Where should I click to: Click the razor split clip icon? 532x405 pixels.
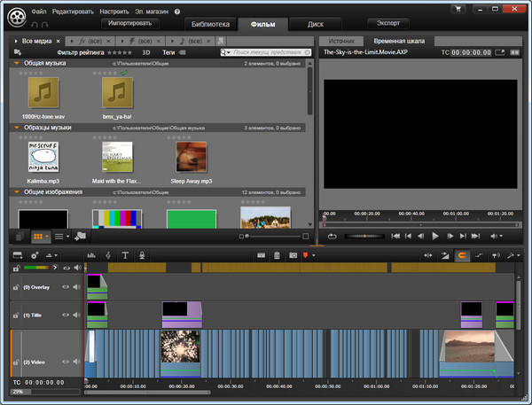pyautogui.click(x=262, y=255)
